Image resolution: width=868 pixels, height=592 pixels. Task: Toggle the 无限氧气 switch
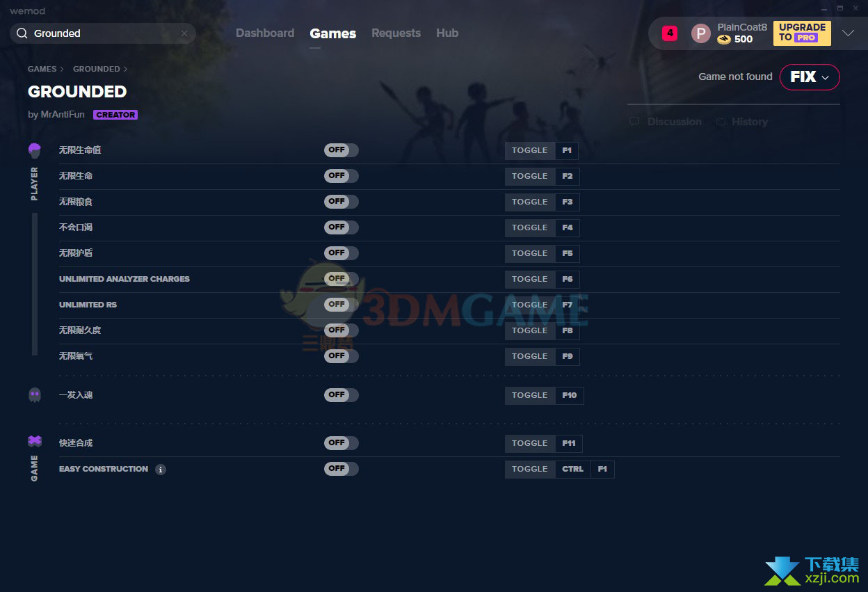click(x=341, y=356)
